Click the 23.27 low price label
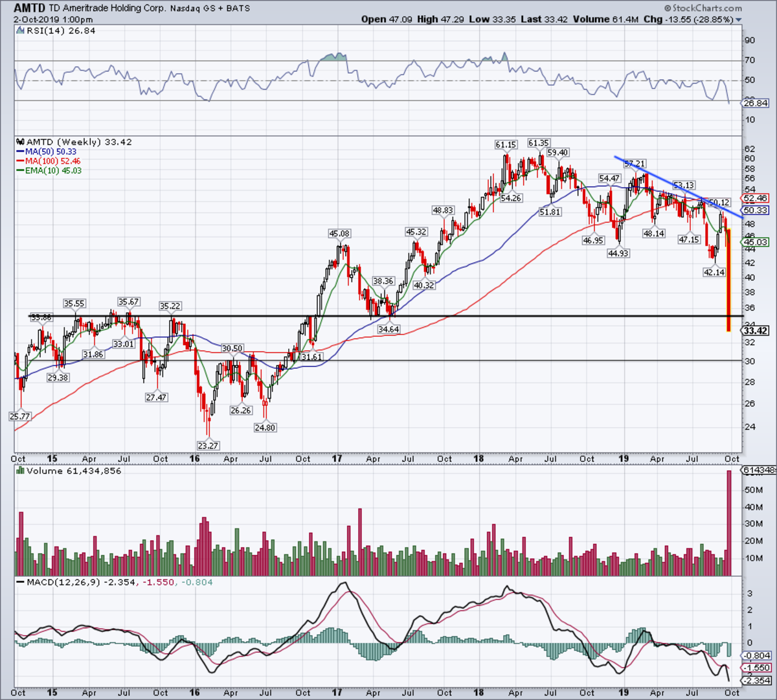Image resolution: width=777 pixels, height=700 pixels. (x=208, y=446)
